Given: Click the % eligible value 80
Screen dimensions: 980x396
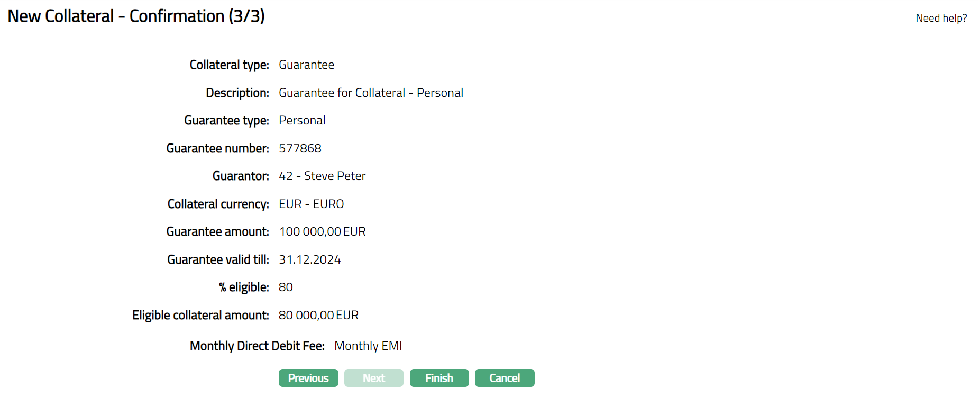Looking at the screenshot, I should click(286, 287).
